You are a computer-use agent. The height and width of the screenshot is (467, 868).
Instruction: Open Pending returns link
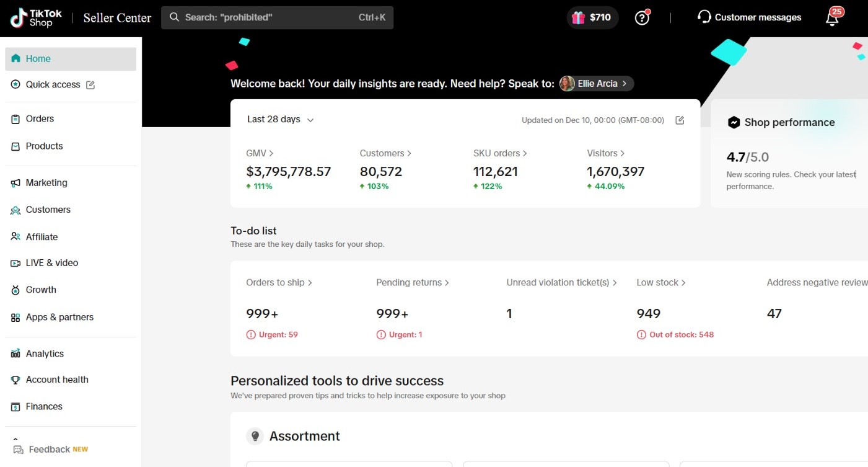pos(412,282)
